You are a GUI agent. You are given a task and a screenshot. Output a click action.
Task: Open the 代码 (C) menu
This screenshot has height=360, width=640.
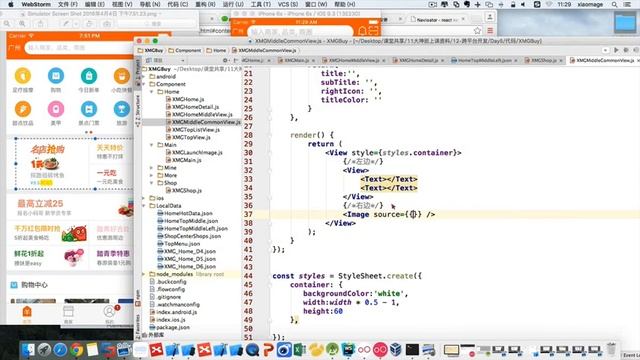pyautogui.click(x=178, y=4)
